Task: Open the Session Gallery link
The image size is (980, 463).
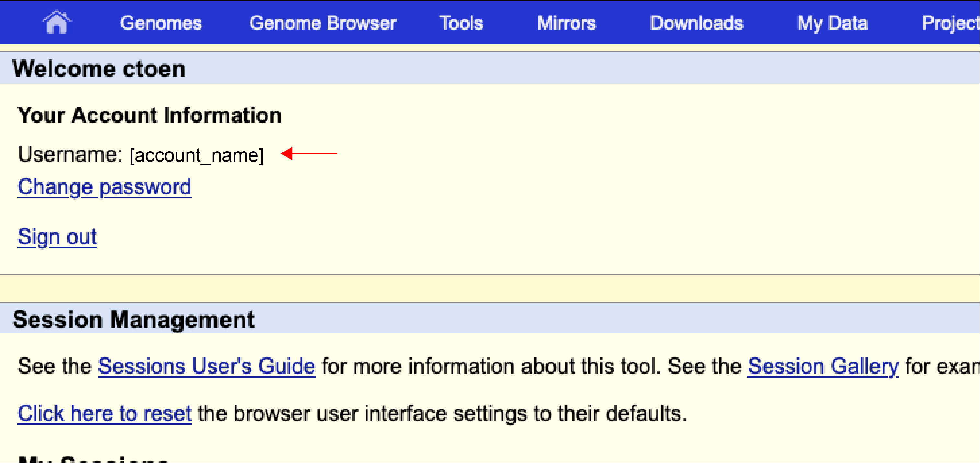Action: coord(823,366)
